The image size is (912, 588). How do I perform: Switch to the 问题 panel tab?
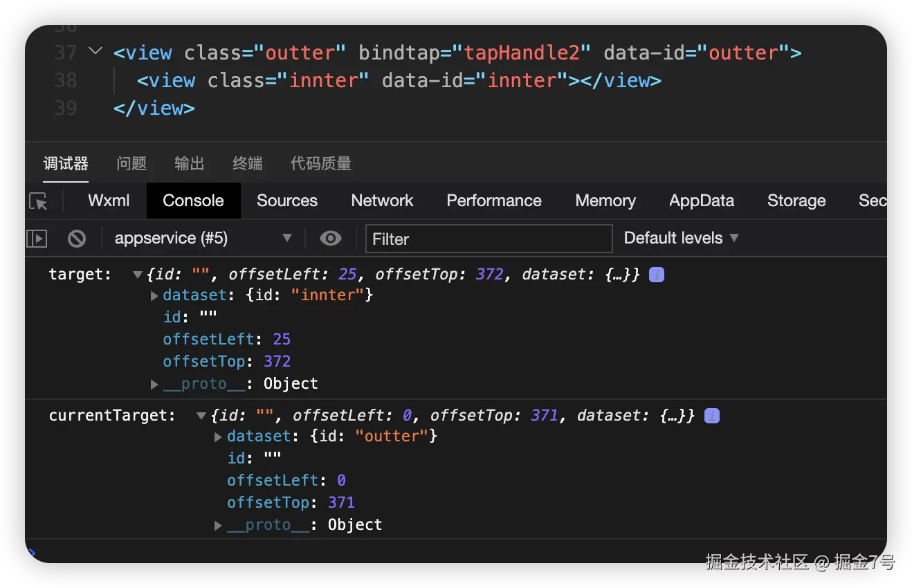pos(131,163)
